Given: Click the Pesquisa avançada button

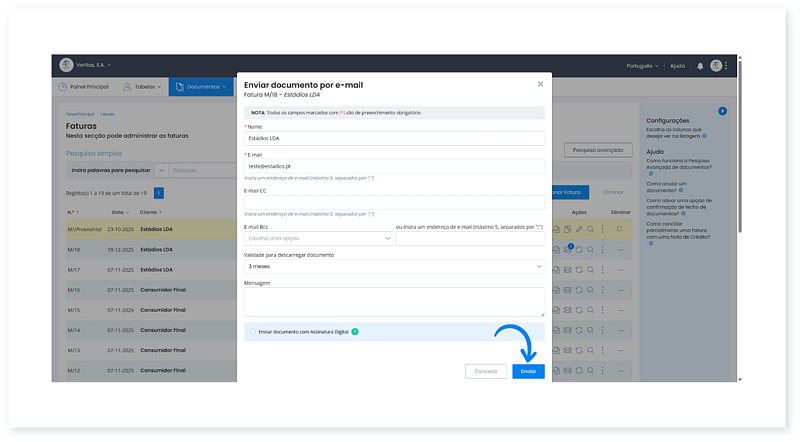Looking at the screenshot, I should 598,150.
